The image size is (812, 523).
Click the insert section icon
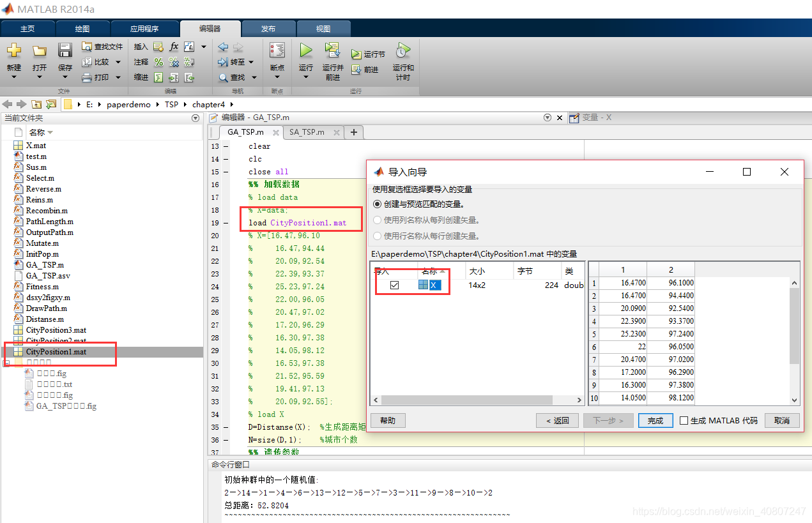tap(158, 47)
